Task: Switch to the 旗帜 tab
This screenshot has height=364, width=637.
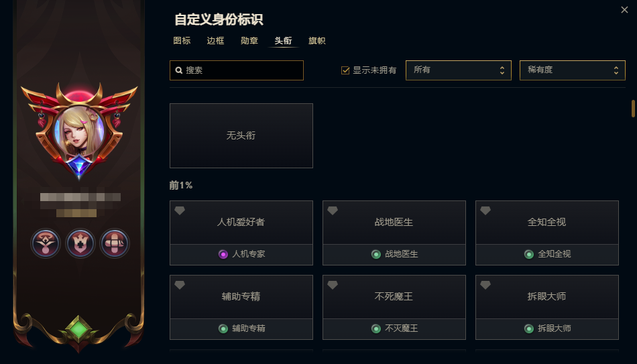Action: coord(317,41)
